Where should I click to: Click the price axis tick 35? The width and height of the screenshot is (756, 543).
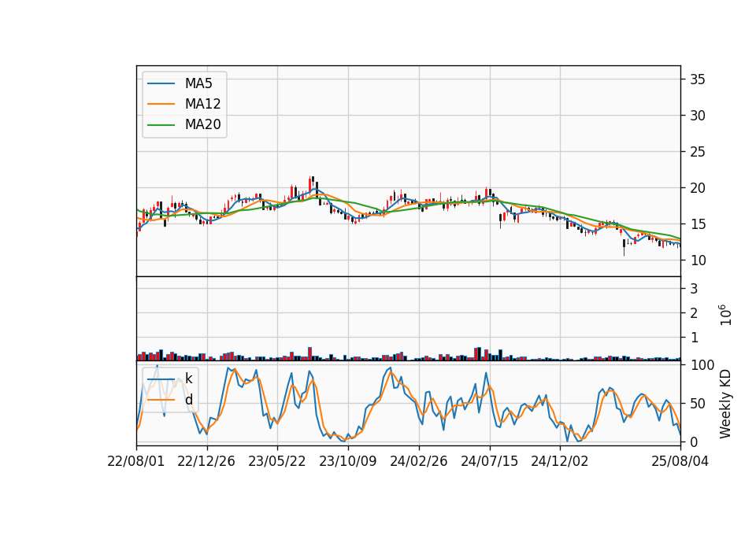click(698, 79)
